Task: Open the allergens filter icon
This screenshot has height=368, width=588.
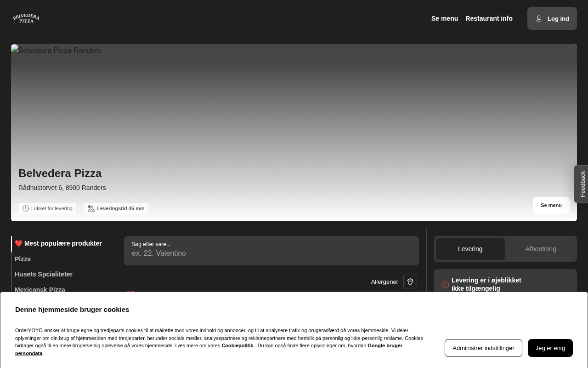Action: [x=410, y=282]
